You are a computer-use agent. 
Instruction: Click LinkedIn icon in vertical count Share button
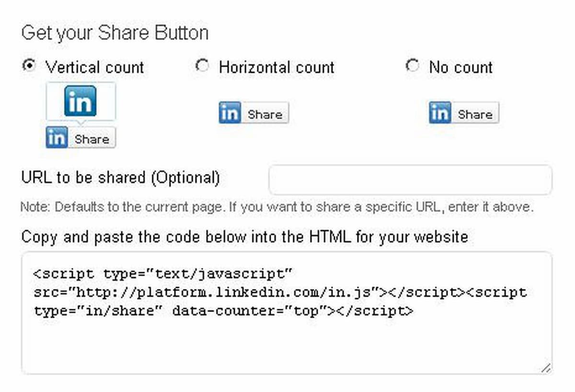pos(57,138)
